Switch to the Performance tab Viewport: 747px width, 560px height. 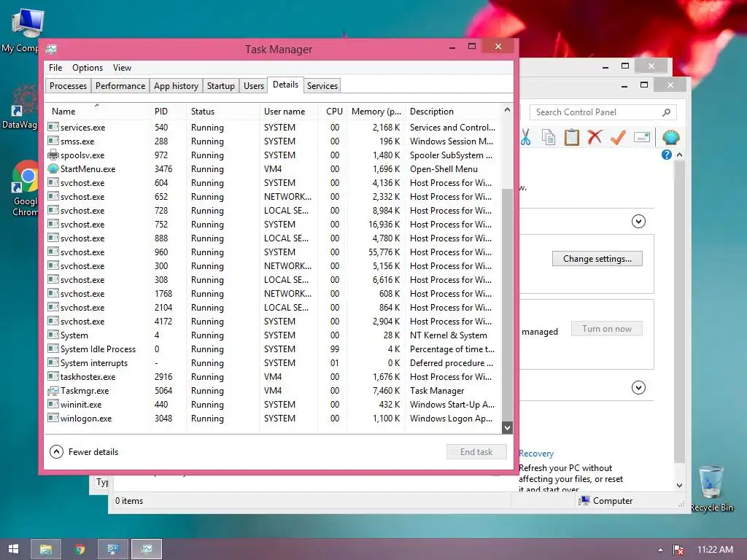click(120, 86)
